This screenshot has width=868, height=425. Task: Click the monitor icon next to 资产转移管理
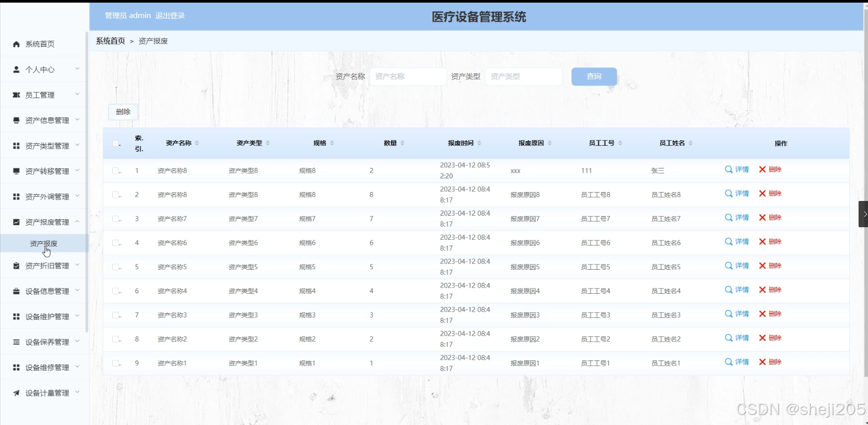(x=16, y=171)
